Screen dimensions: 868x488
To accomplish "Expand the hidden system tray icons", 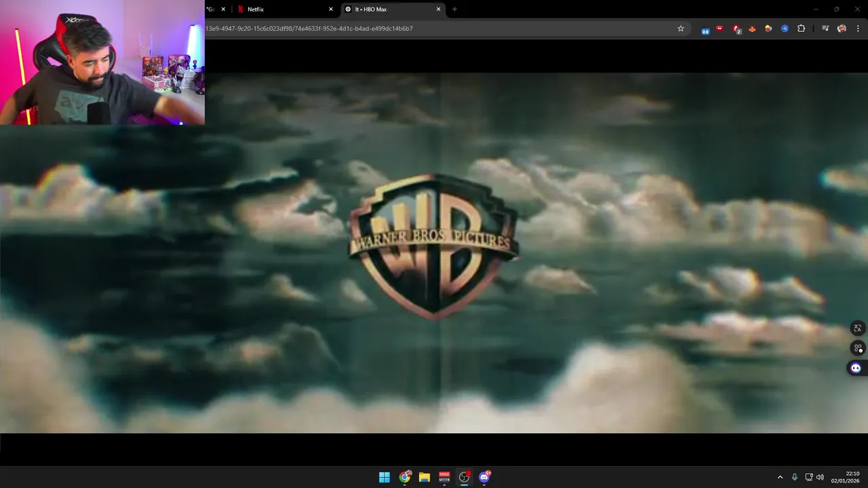I will [x=780, y=477].
